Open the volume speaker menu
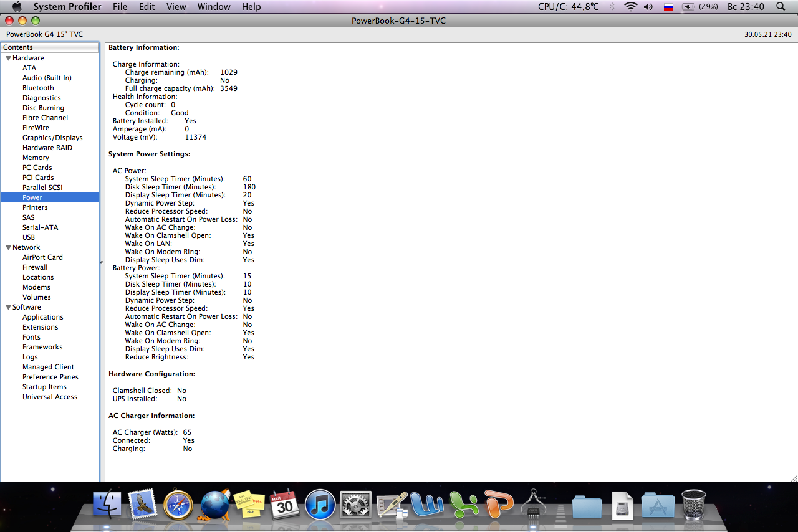 click(x=648, y=7)
